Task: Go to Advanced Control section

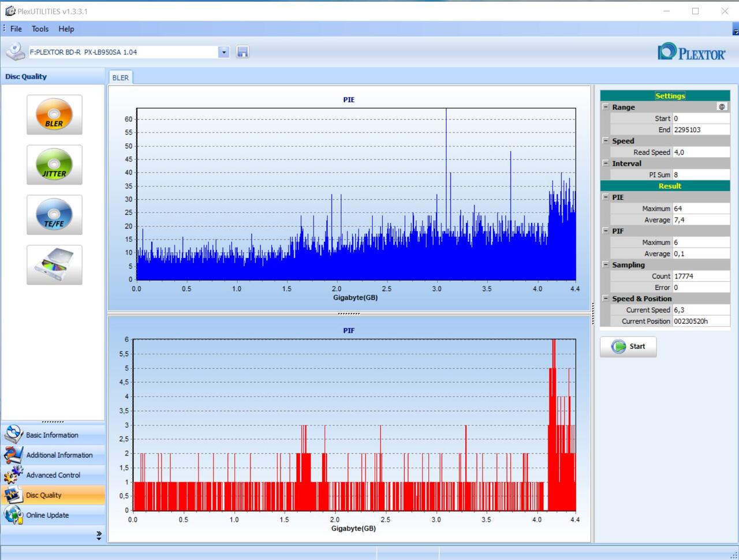Action: point(53,475)
